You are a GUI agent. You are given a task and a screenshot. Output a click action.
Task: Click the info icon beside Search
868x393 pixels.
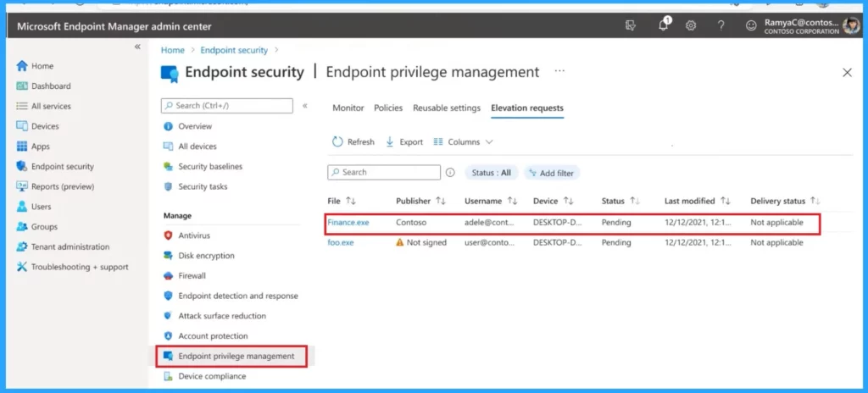pyautogui.click(x=451, y=172)
